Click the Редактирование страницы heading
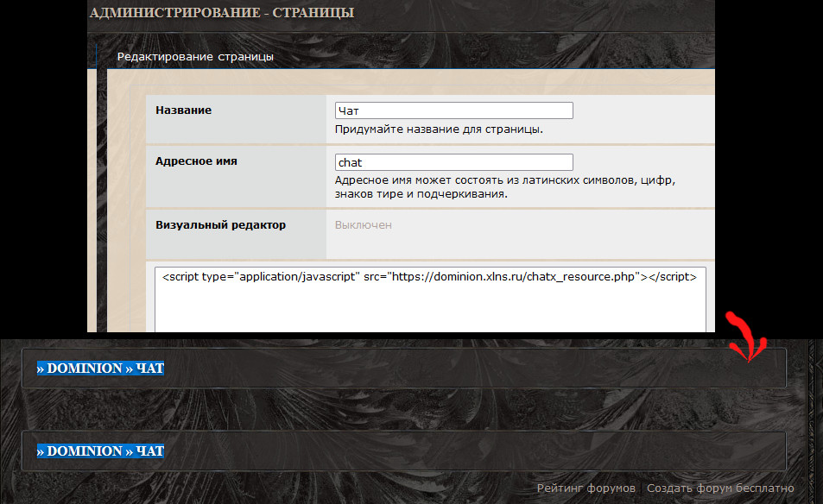 pos(195,57)
